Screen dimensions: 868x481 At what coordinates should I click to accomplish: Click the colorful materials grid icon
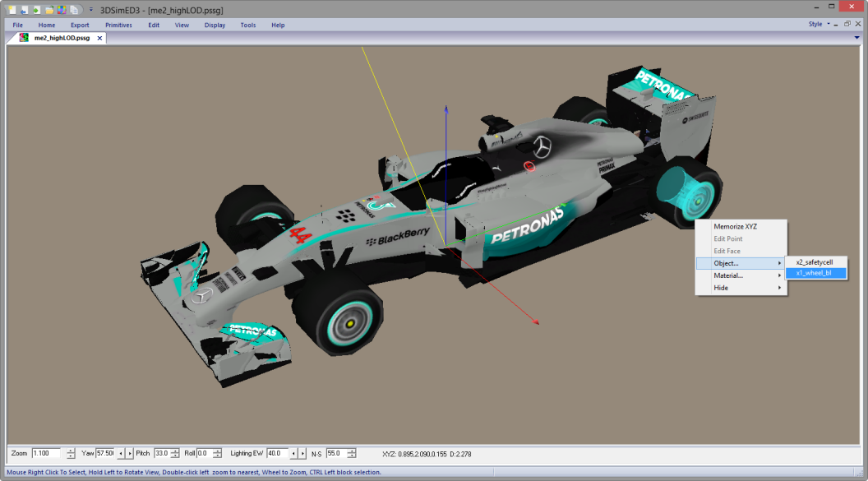pyautogui.click(x=62, y=10)
